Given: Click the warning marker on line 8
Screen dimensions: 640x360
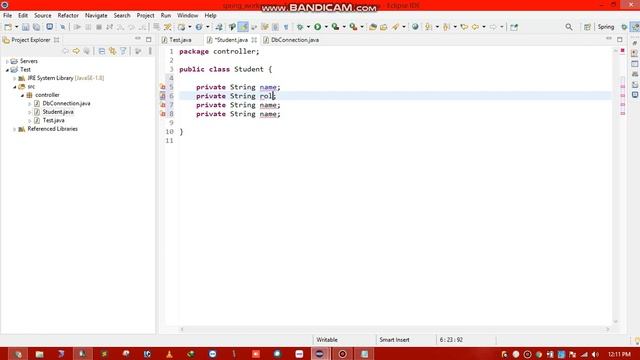Looking at the screenshot, I should pos(163,114).
